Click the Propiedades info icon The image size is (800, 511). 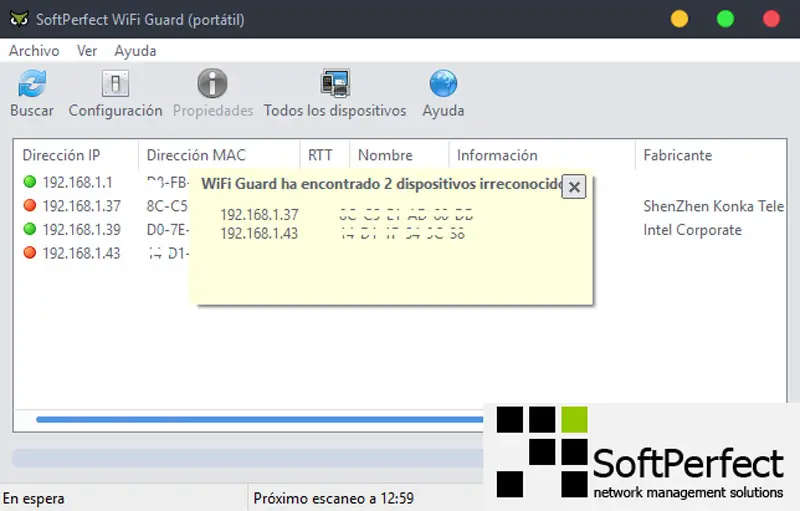click(x=212, y=83)
